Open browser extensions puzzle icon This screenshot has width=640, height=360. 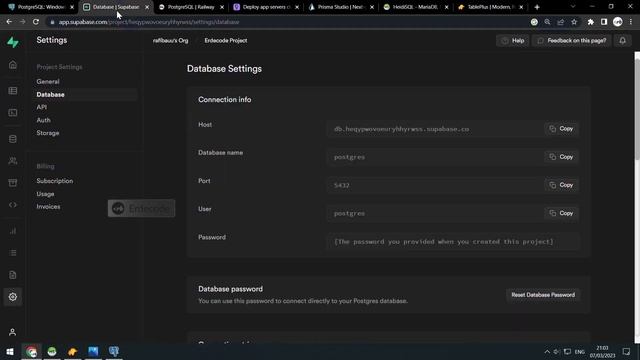point(591,22)
